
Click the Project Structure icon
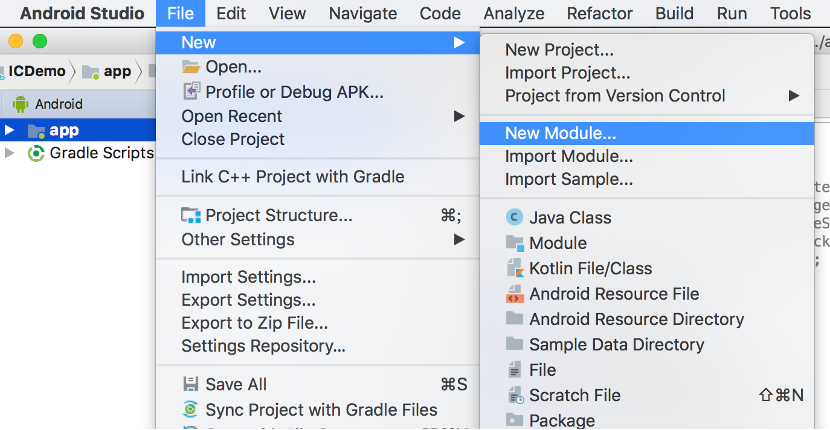191,216
